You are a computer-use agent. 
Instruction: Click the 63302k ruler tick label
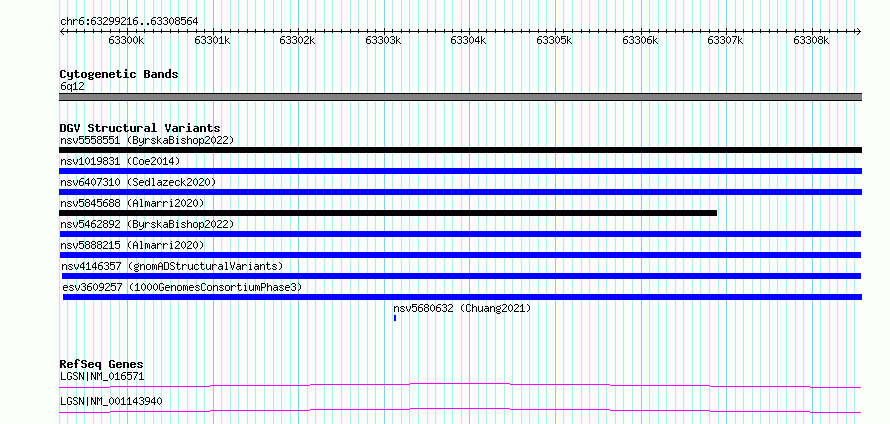[x=297, y=41]
